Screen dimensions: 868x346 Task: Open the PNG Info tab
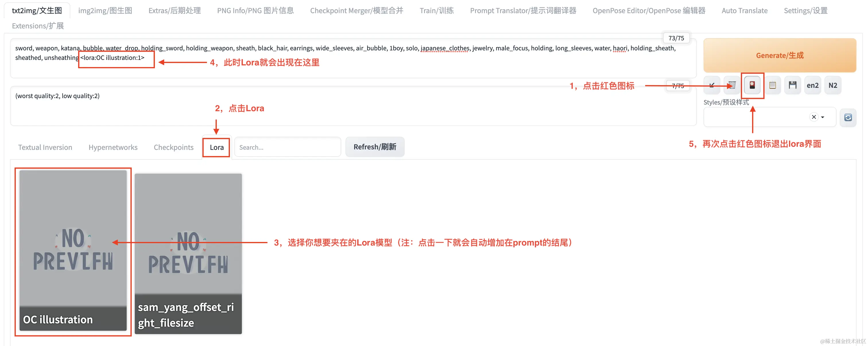click(x=255, y=10)
